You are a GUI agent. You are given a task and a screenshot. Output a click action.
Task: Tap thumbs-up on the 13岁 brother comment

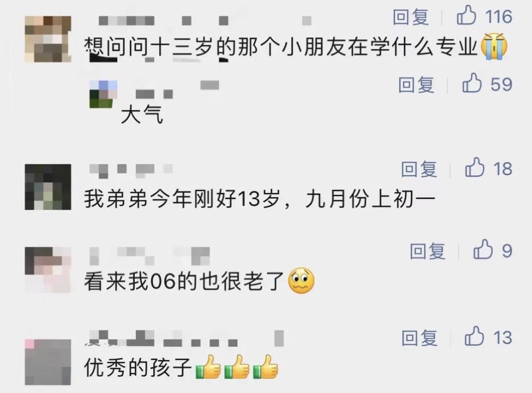[x=474, y=168]
